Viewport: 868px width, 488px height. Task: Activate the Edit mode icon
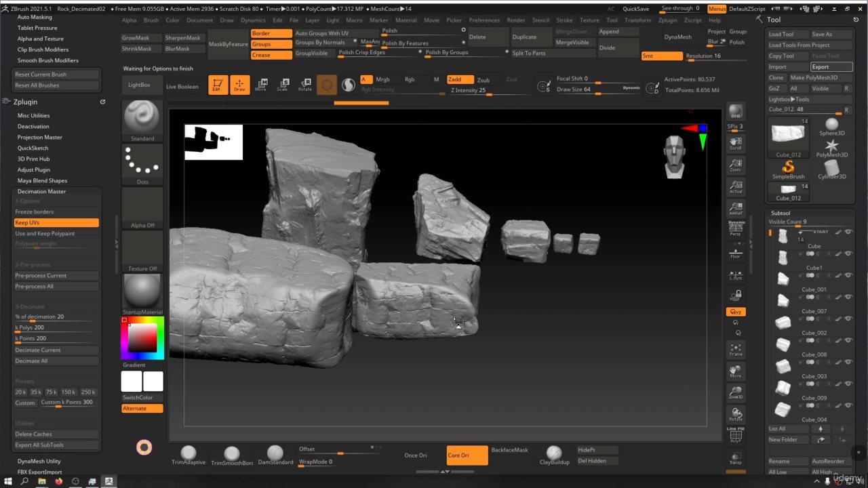[x=218, y=85]
